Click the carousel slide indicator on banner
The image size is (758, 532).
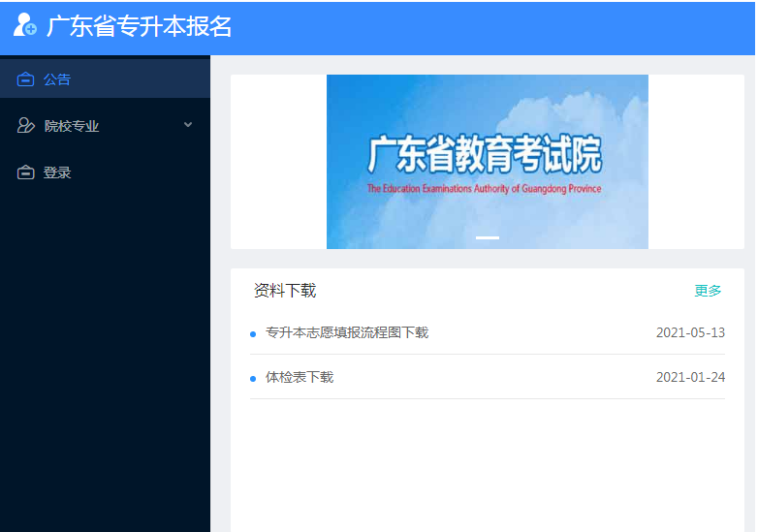[488, 237]
